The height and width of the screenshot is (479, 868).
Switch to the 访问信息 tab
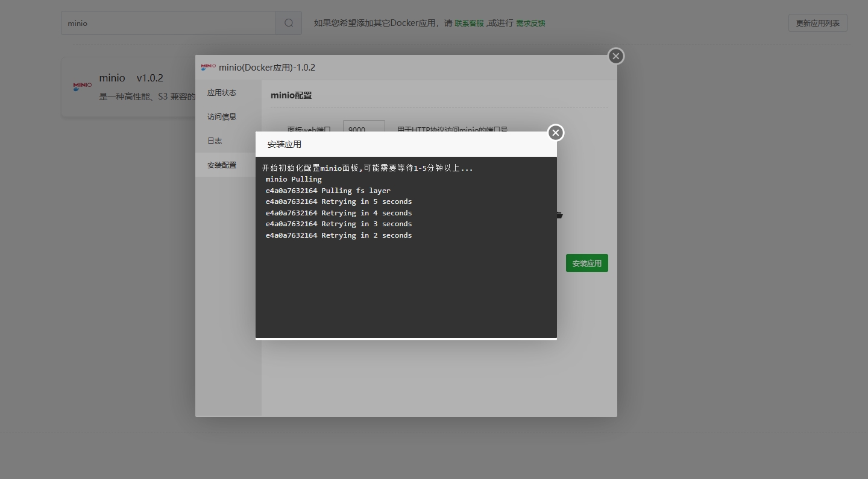tap(228, 117)
